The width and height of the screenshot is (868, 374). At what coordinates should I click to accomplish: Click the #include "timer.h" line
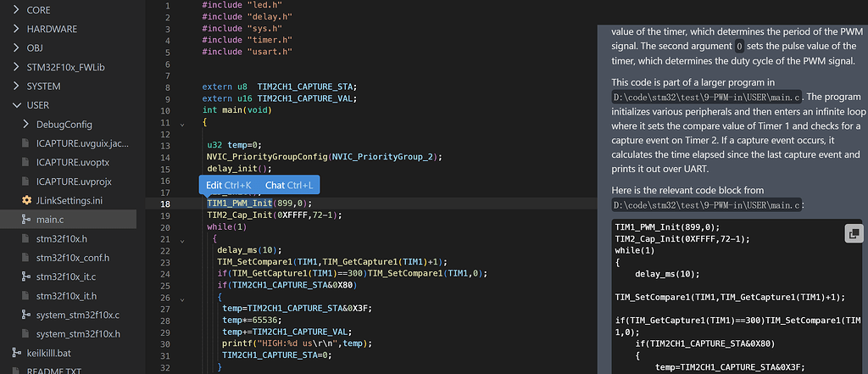[247, 40]
